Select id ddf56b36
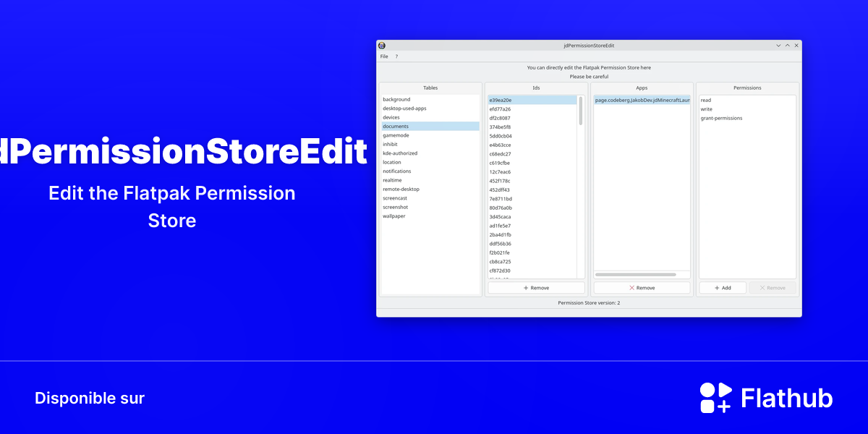Screen dimensions: 868x434 pyautogui.click(x=532, y=244)
